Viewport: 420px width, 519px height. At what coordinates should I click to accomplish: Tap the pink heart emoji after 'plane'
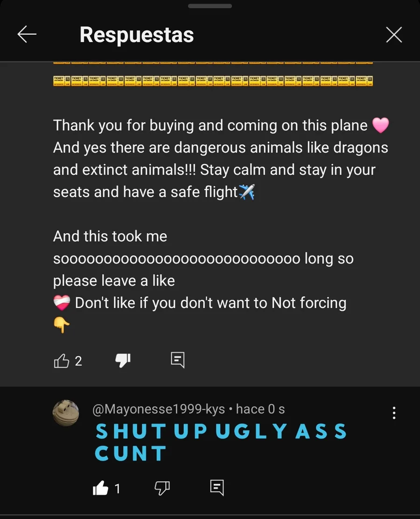pyautogui.click(x=381, y=126)
